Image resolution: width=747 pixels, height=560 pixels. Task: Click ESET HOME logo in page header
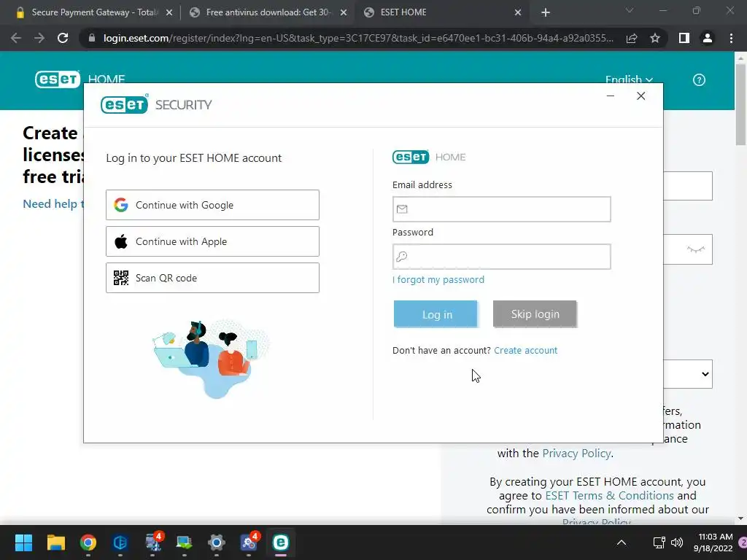80,79
